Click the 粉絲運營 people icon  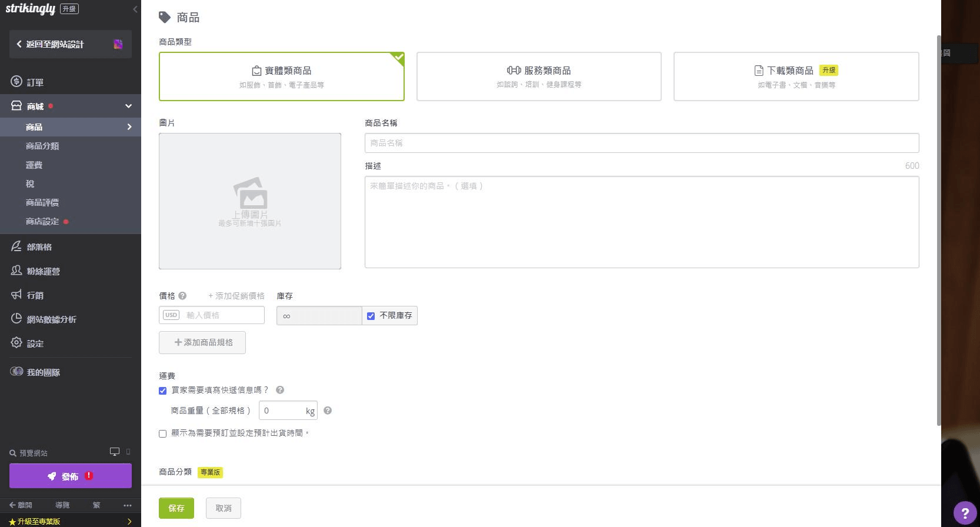pos(16,271)
